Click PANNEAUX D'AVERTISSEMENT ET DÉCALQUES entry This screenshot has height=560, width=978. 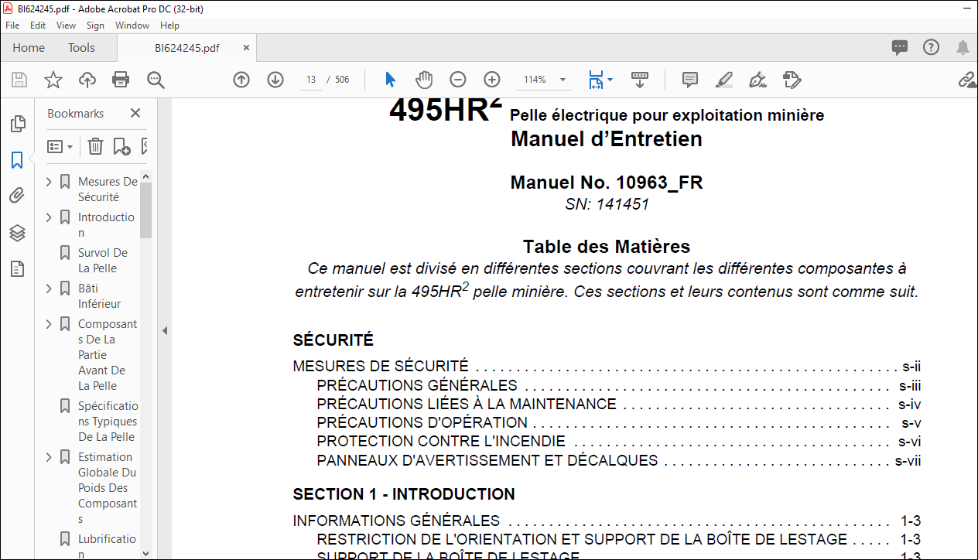click(x=487, y=460)
